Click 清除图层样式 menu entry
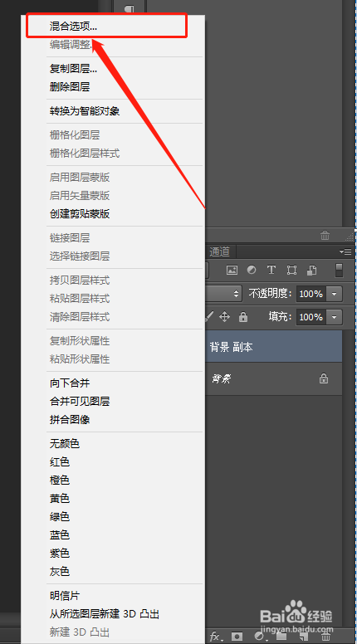The height and width of the screenshot is (644, 357). coord(80,317)
